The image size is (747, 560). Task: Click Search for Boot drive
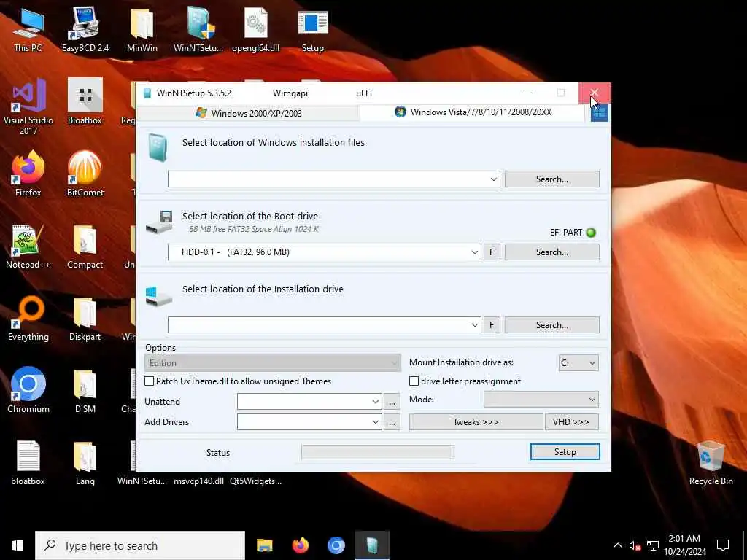(x=551, y=252)
